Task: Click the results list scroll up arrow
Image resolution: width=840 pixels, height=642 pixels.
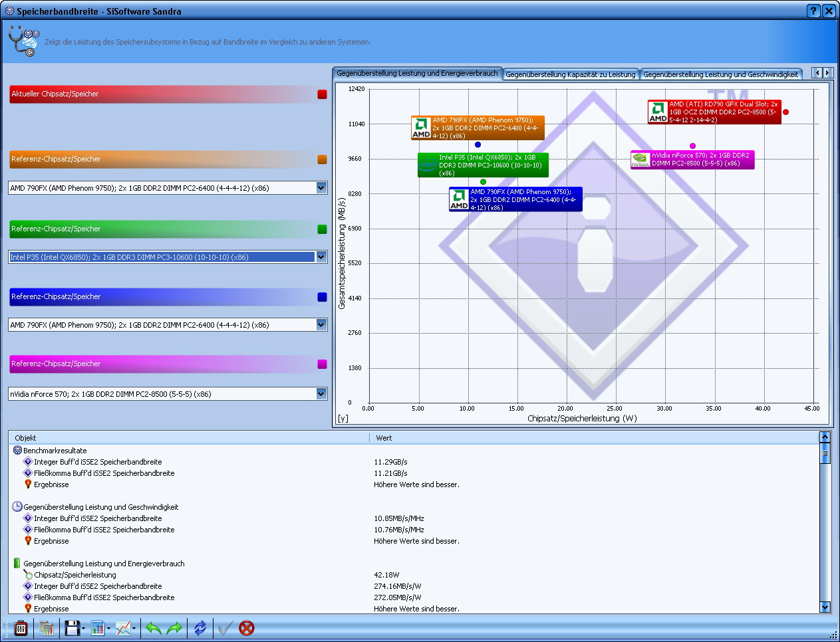Action: point(825,437)
